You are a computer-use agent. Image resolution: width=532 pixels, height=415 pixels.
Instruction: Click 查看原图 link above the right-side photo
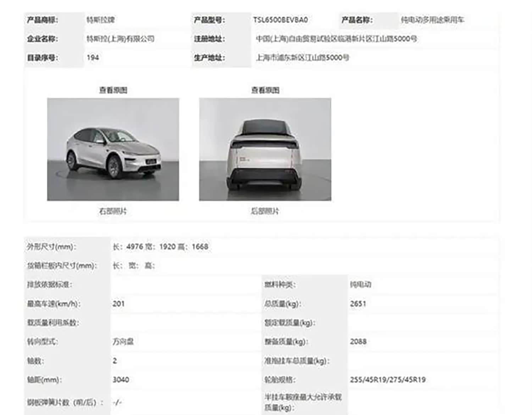tap(113, 90)
